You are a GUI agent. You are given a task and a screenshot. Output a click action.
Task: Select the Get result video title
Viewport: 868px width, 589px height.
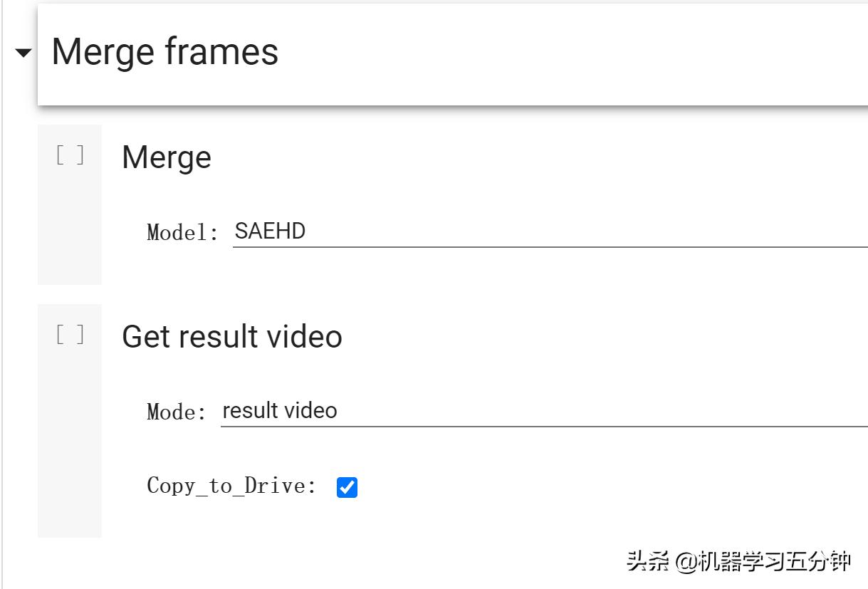pyautogui.click(x=231, y=336)
